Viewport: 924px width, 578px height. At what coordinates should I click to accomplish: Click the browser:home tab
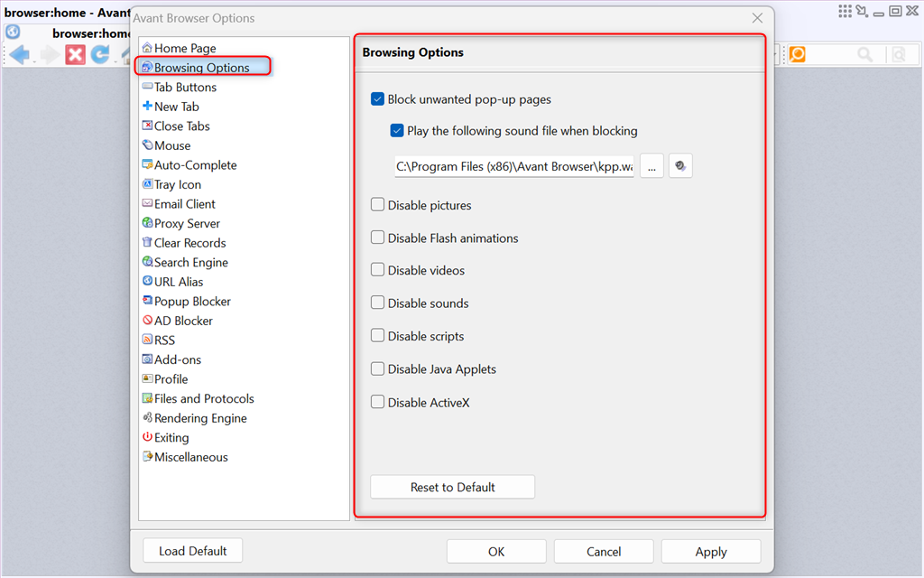pos(69,33)
